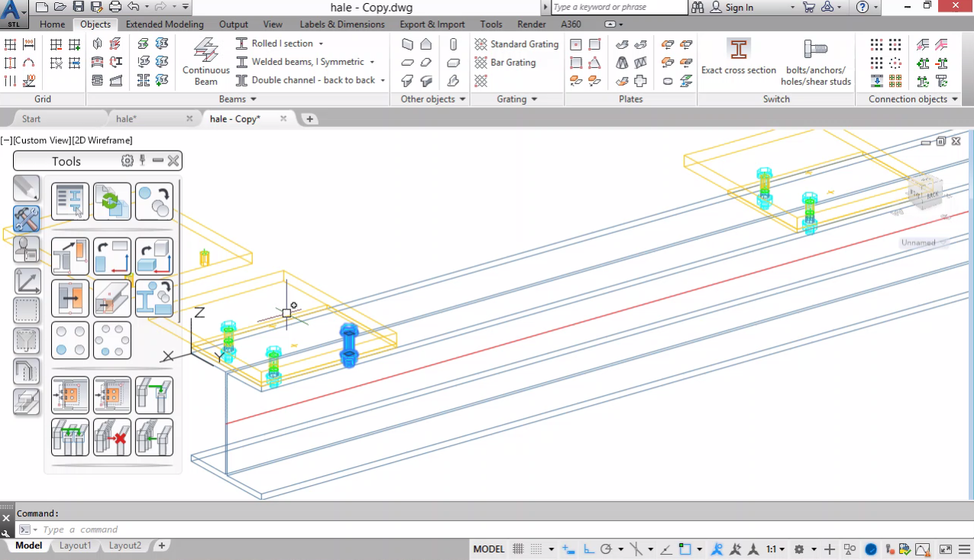Image resolution: width=974 pixels, height=560 pixels.
Task: Expand the Rolled I section dropdown
Action: pos(321,44)
